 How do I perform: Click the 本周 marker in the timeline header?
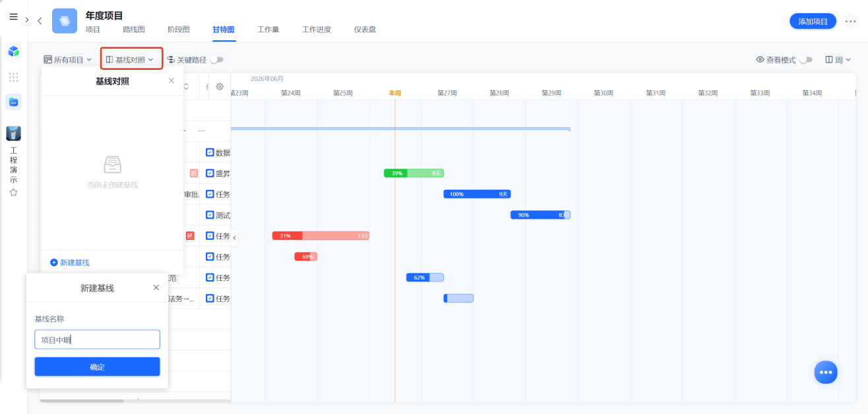click(394, 93)
